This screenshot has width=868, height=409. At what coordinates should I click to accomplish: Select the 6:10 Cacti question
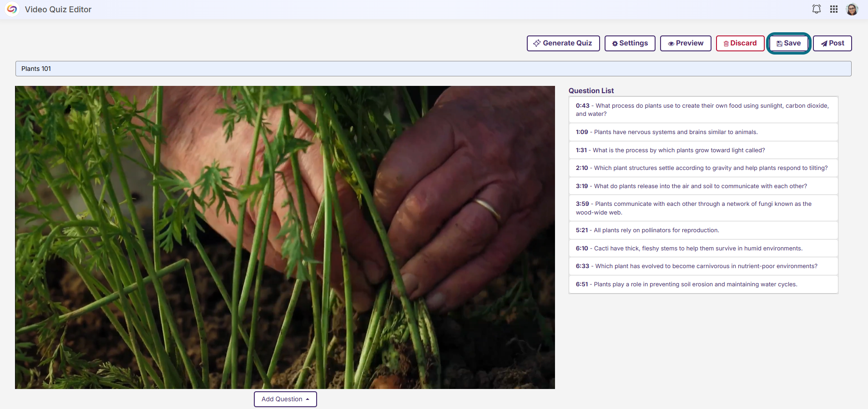point(703,248)
